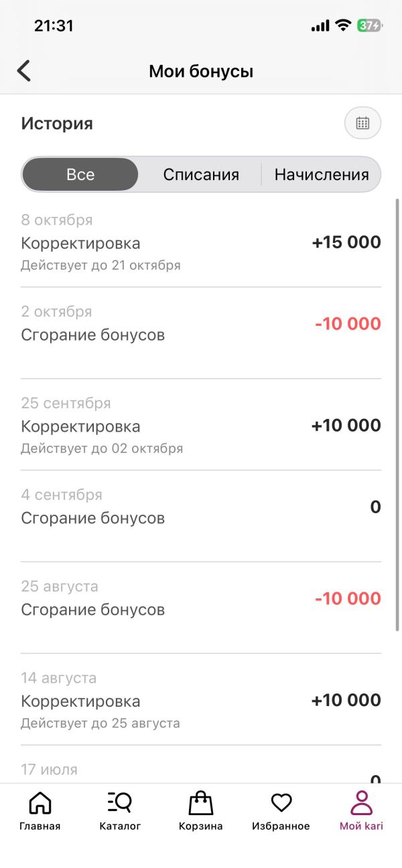Image resolution: width=402 pixels, height=868 pixels.
Task: Tap the back arrow icon
Action: click(x=24, y=71)
